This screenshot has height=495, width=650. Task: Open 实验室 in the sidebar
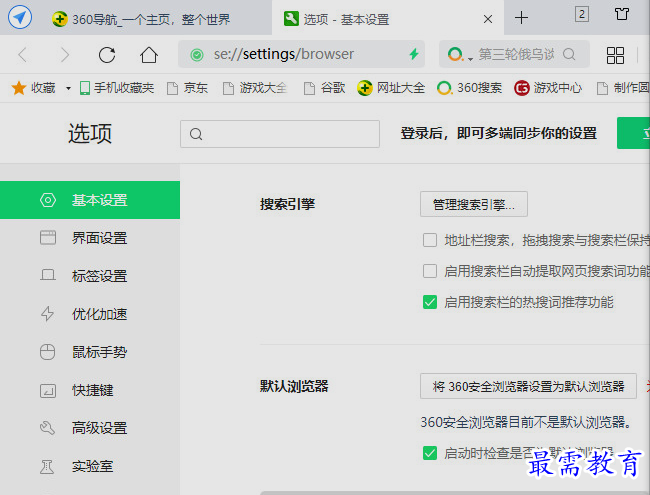pos(90,466)
